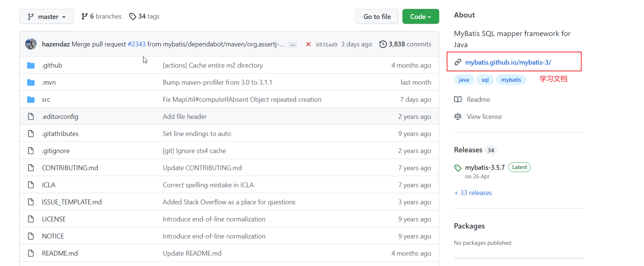
Task: Open the LICENSE file
Action: (x=54, y=219)
